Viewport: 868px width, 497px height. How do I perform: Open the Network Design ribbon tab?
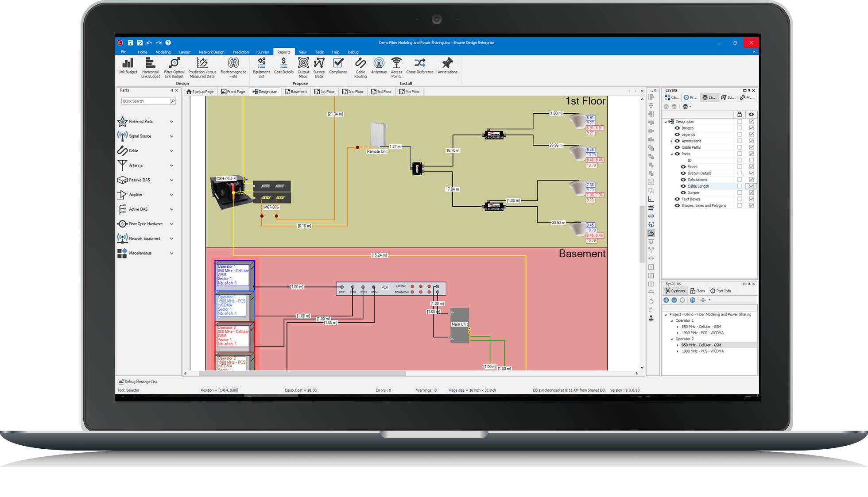(x=211, y=52)
